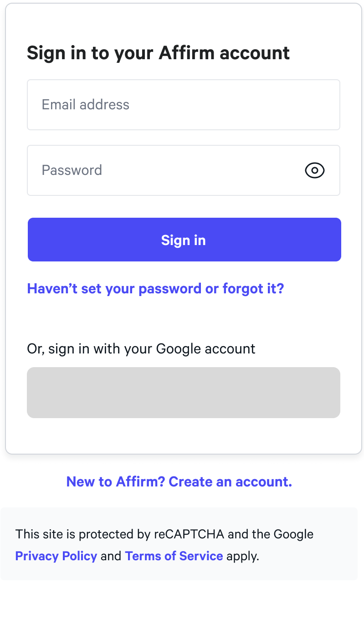Open "Haven't set your password or forgot it?"
The image size is (364, 619).
tap(155, 289)
